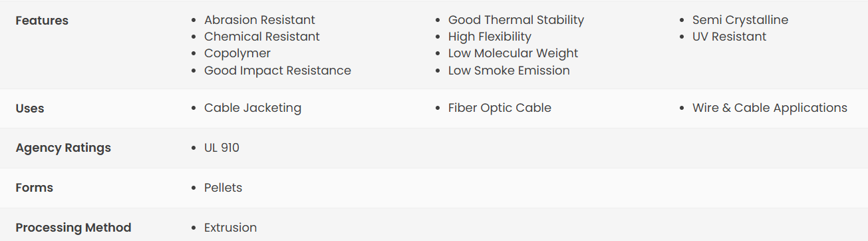Click the Pellets form entry
868x241 pixels.
(223, 188)
